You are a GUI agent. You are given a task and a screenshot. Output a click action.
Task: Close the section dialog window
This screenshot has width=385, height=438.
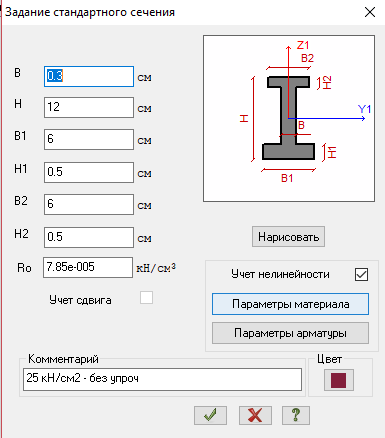pos(370,12)
